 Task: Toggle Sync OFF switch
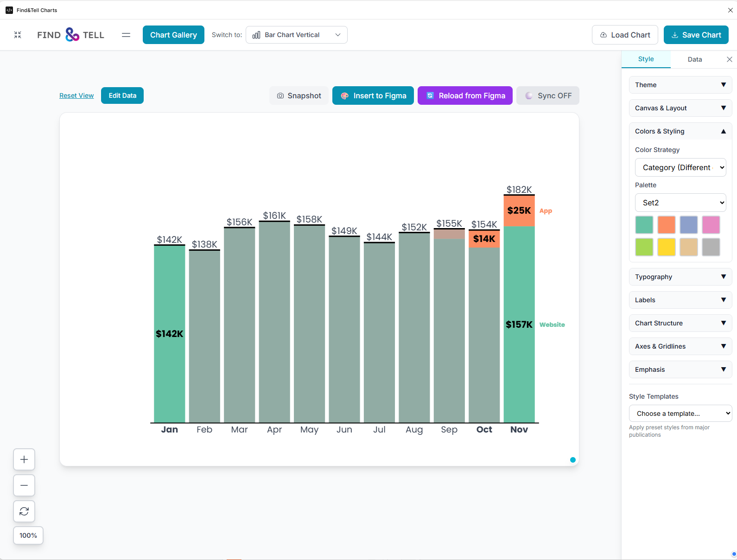coord(548,95)
